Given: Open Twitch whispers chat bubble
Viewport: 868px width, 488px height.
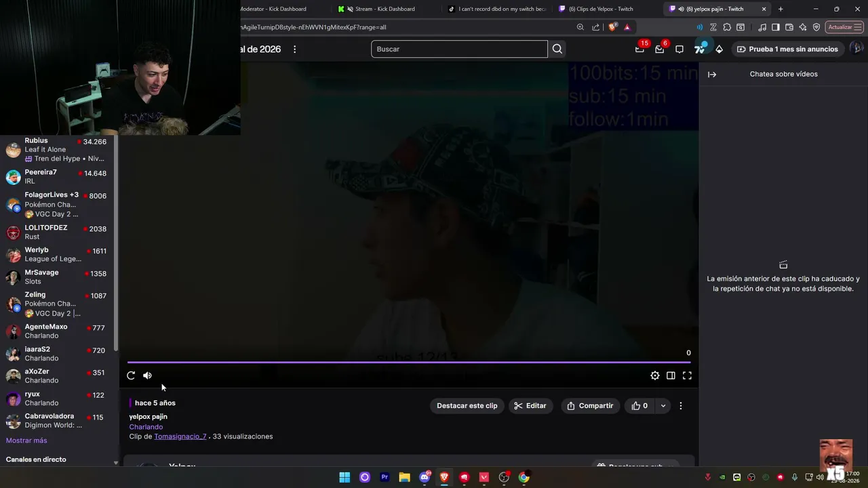Looking at the screenshot, I should 679,49.
